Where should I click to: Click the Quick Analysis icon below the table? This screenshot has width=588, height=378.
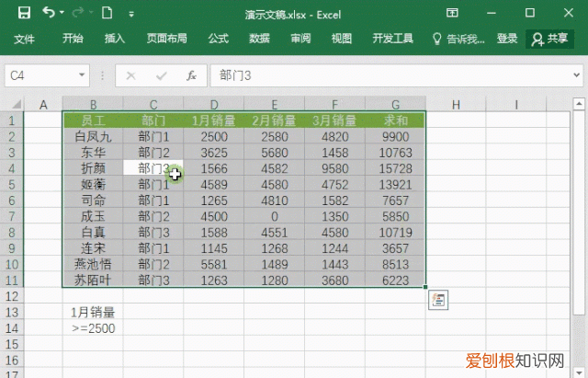pos(438,300)
